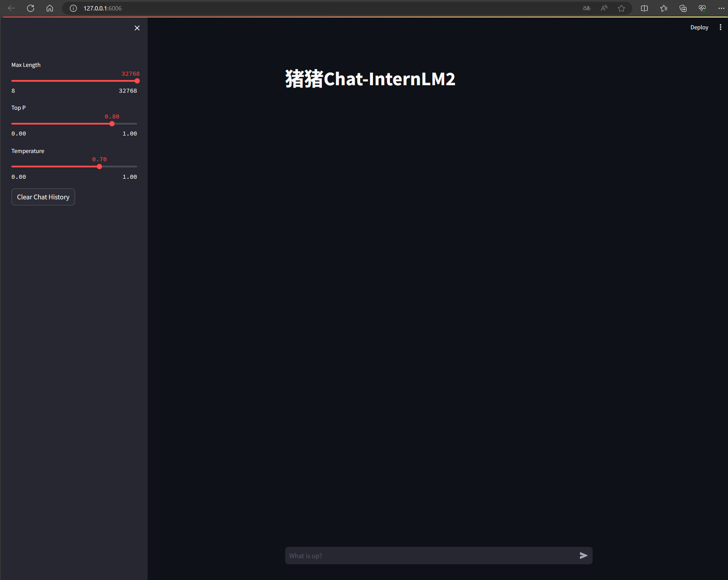
Task: Click the Max Length slider handle
Action: tap(137, 81)
